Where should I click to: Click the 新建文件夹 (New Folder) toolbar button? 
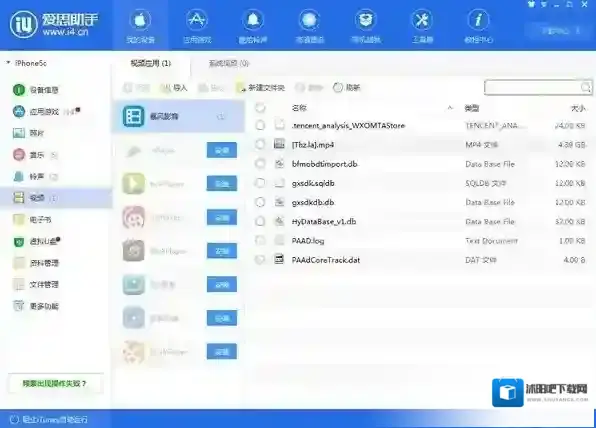pyautogui.click(x=260, y=88)
